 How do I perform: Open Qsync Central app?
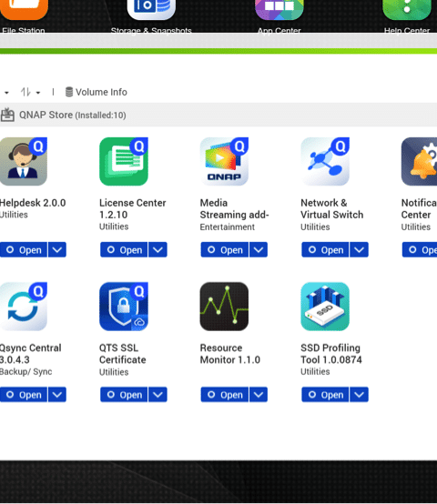24,395
